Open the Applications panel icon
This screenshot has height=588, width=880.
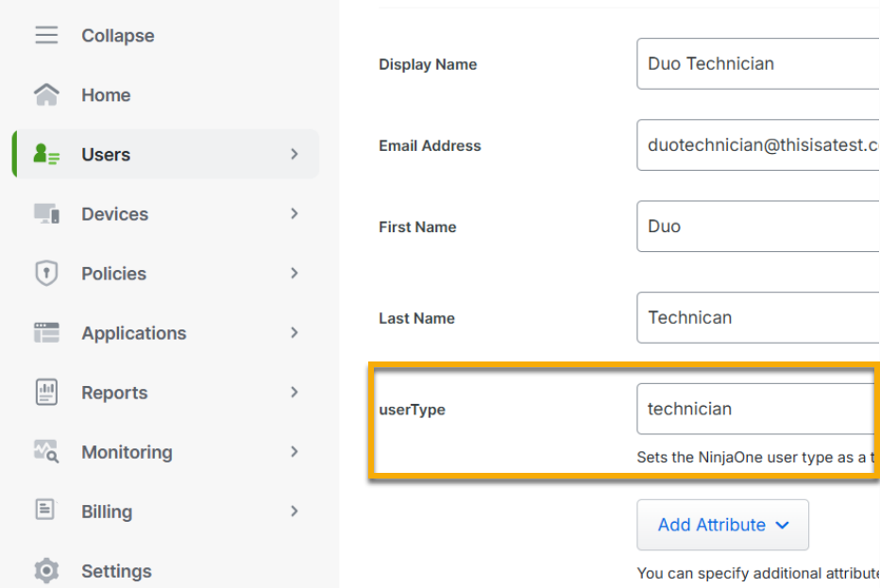coord(45,333)
